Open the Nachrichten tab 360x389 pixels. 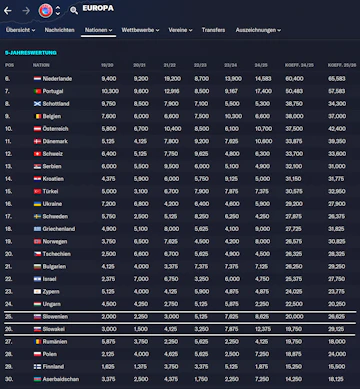(x=60, y=30)
